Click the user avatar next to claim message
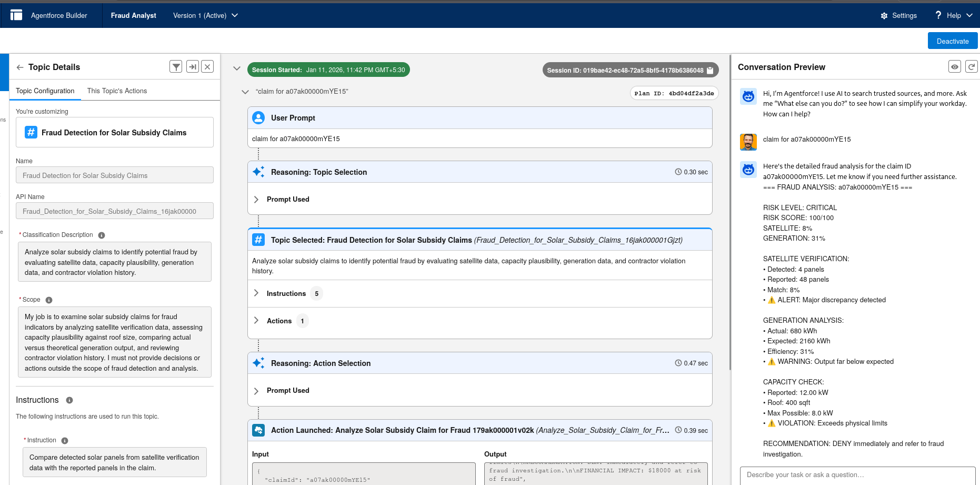980x485 pixels. pos(748,142)
